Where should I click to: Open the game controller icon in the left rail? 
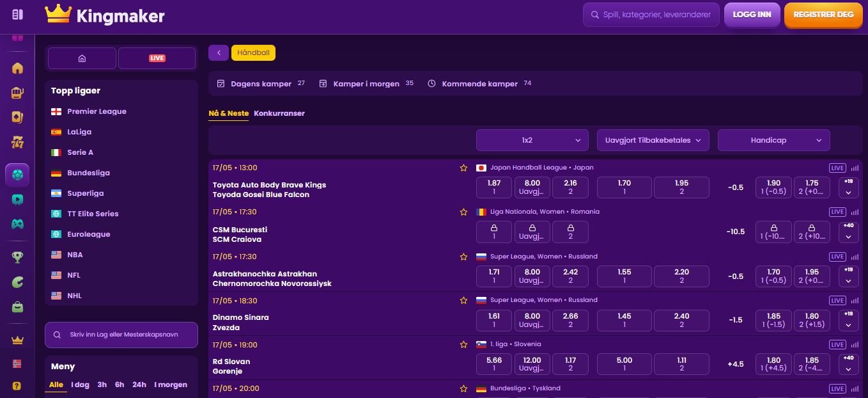click(17, 225)
